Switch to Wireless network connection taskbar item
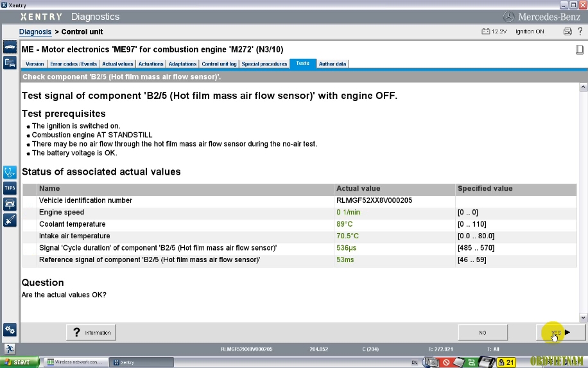 pyautogui.click(x=76, y=362)
